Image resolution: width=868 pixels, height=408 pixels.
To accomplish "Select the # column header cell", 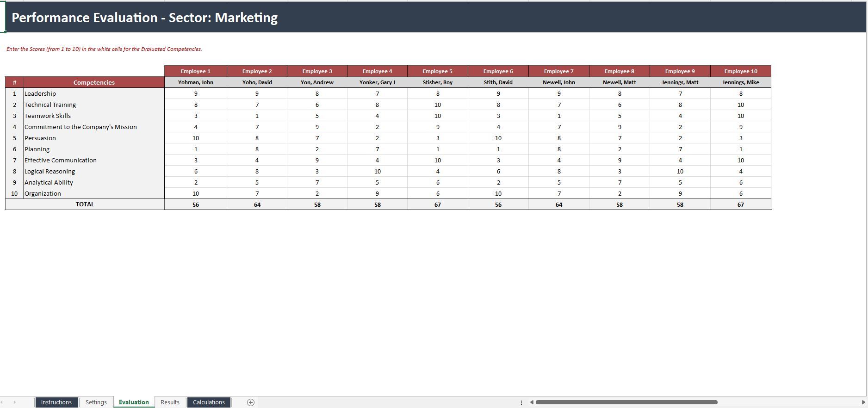I will tap(14, 82).
